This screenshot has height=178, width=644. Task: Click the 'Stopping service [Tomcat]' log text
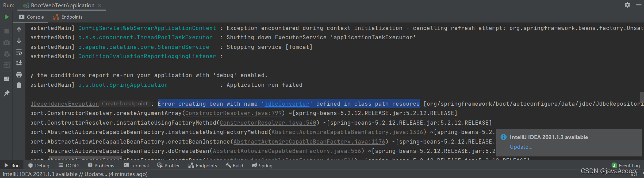[269, 47]
